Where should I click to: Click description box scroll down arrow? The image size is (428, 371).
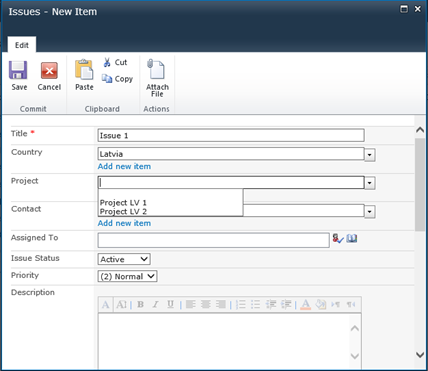click(x=355, y=356)
